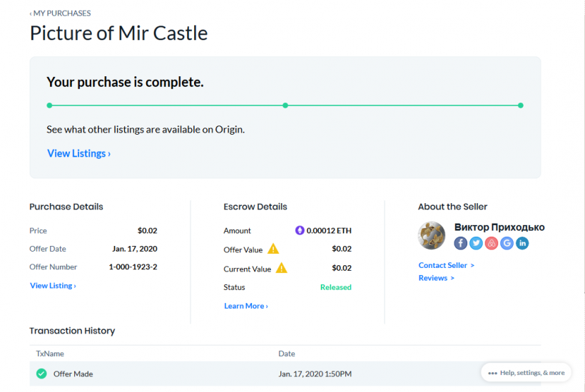
Task: Click the green check beside Offer Made
Action: click(x=41, y=373)
